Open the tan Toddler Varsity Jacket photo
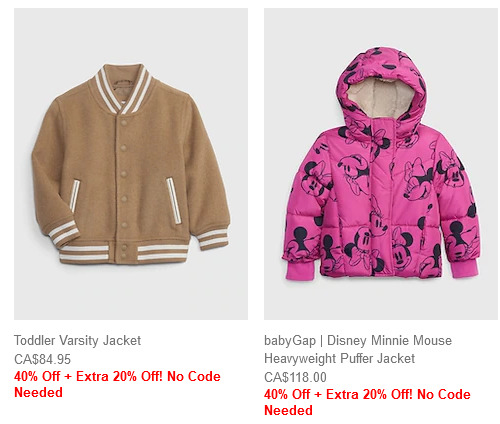The height and width of the screenshot is (424, 500). coord(131,164)
